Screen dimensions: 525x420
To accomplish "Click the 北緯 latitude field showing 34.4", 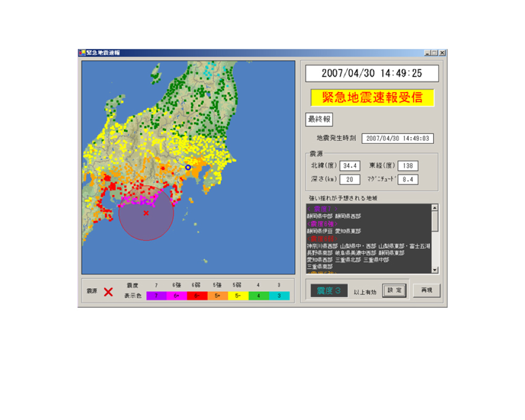I will pos(350,166).
